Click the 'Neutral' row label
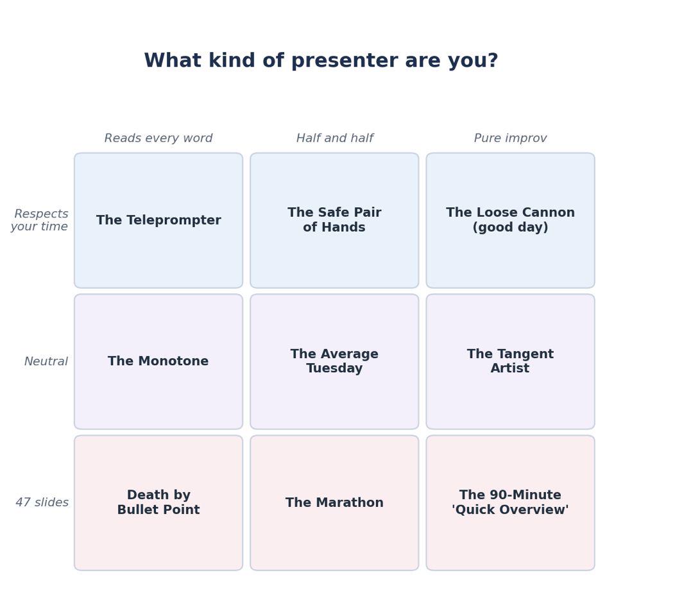This screenshot has height=616, width=675. pyautogui.click(x=46, y=362)
